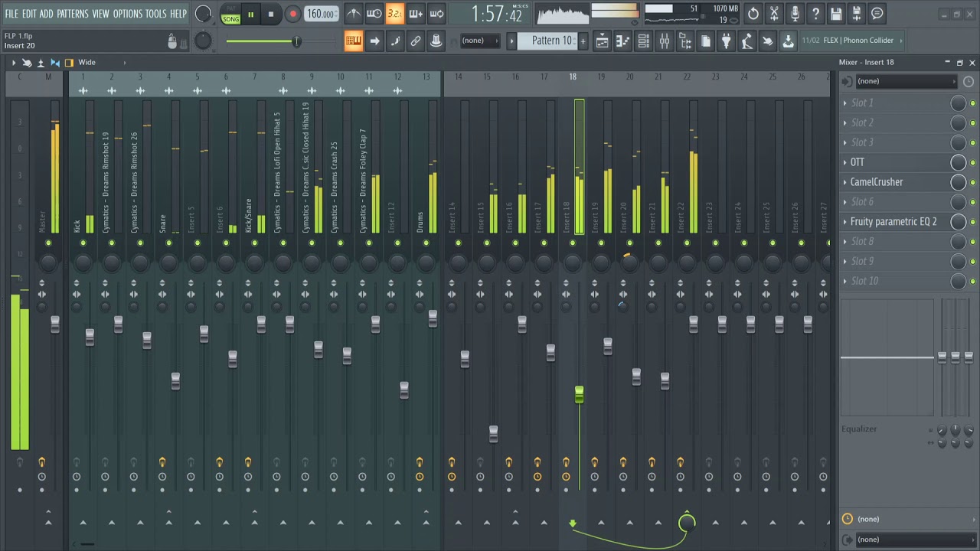The width and height of the screenshot is (980, 551).
Task: Open the TOOLS menu
Action: 155,14
